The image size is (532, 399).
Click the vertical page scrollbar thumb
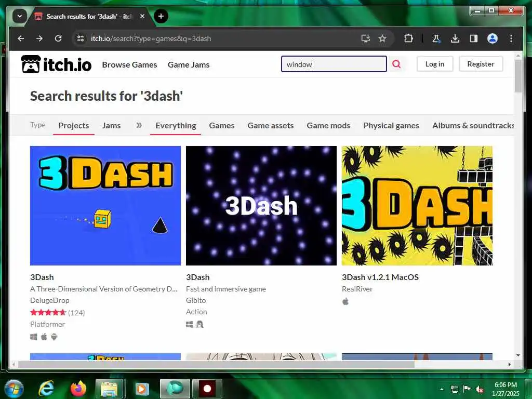[518, 76]
